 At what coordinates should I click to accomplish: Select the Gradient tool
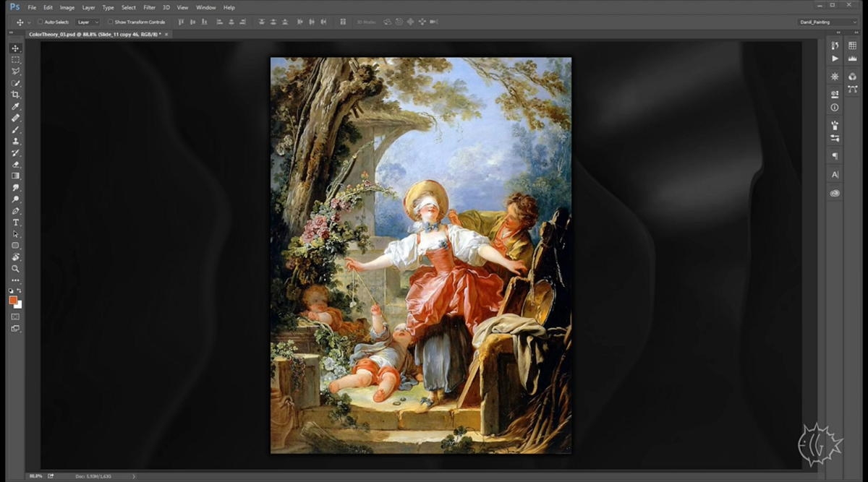pos(15,176)
